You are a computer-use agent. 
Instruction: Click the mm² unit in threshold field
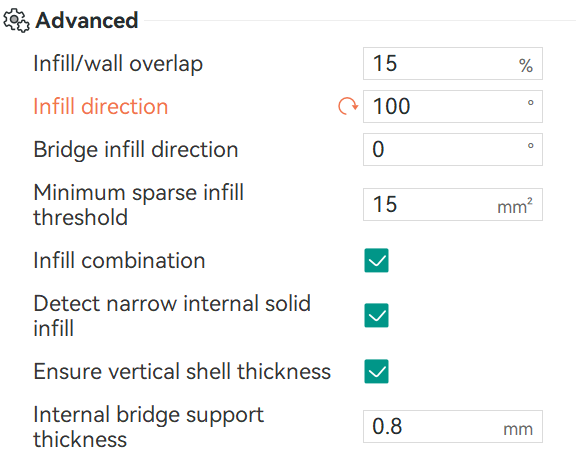click(x=515, y=206)
